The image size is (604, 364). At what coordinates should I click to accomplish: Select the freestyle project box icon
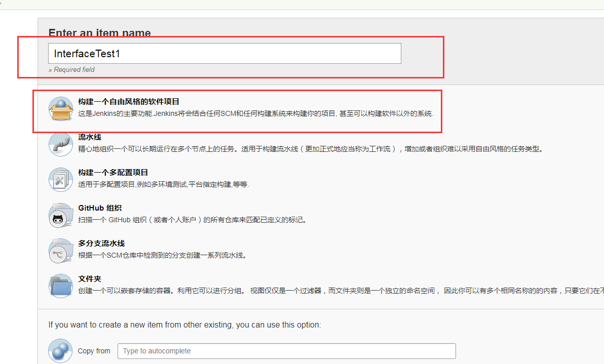[61, 109]
